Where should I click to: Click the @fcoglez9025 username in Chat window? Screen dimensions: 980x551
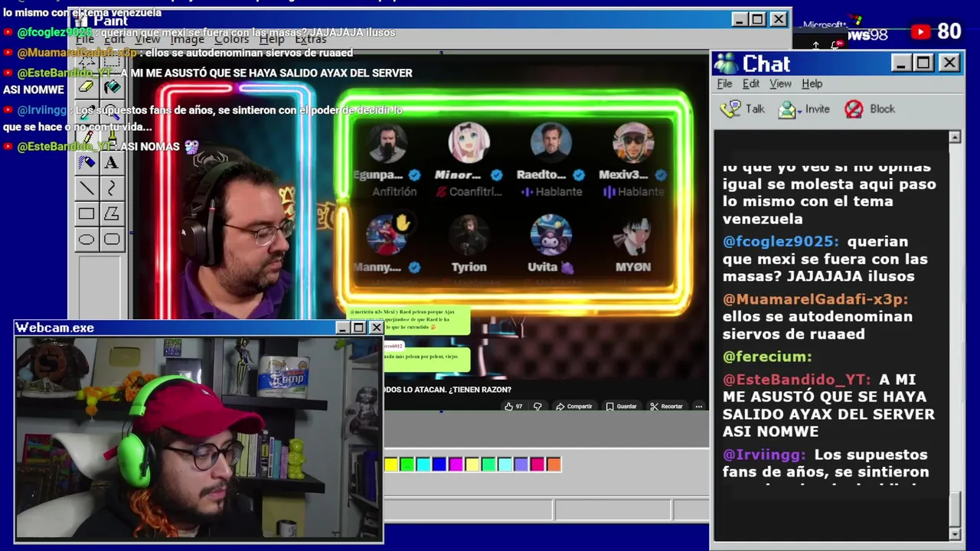(x=781, y=242)
